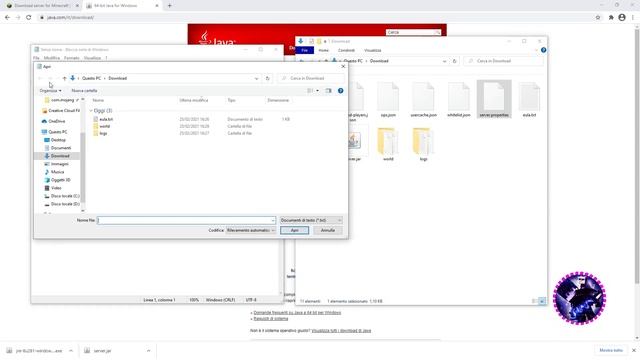Image resolution: width=640 pixels, height=360 pixels.
Task: Go up one folder level in dialog
Action: coord(64,78)
